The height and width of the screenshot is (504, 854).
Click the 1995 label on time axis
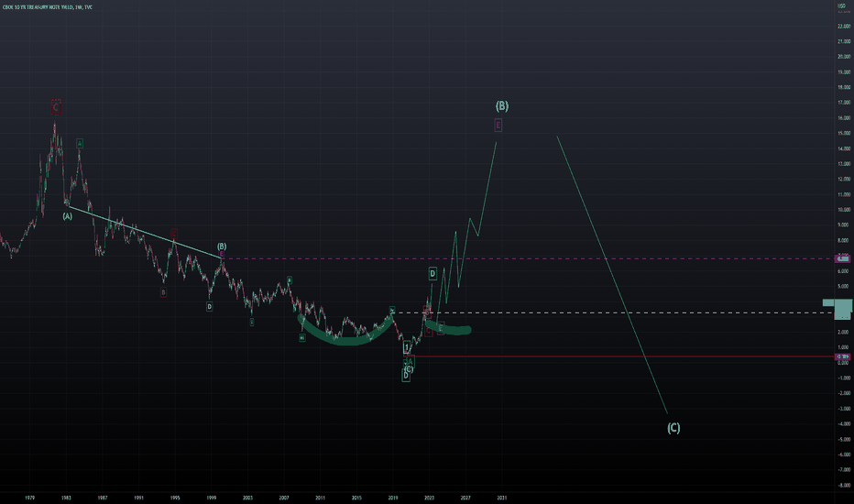(175, 498)
